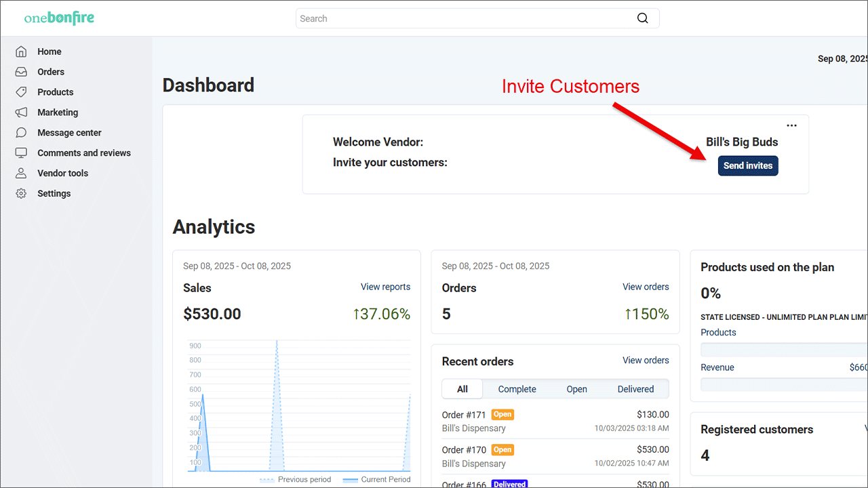Click the Message center chat bubble icon
Screen dimensions: 868x488
coord(22,133)
